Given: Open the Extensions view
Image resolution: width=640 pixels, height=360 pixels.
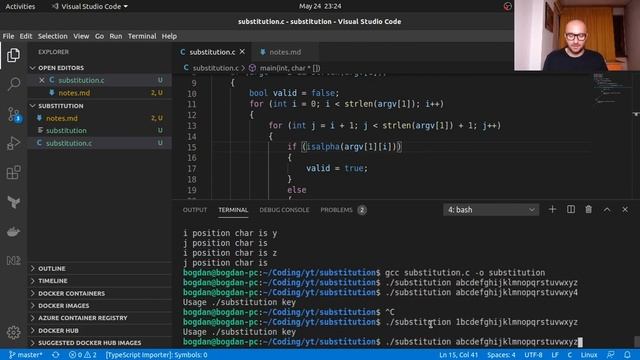Looking at the screenshot, I should 13,172.
